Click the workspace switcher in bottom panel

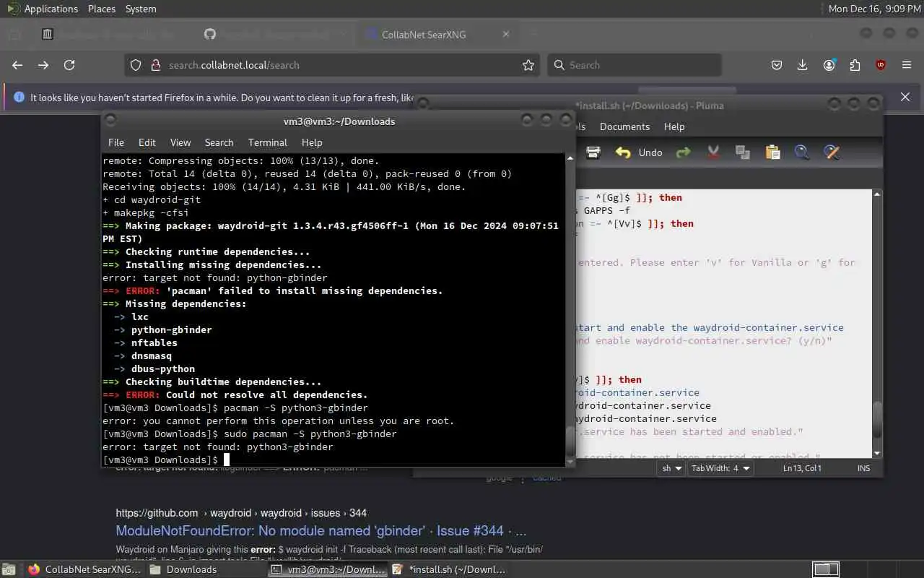pos(826,569)
